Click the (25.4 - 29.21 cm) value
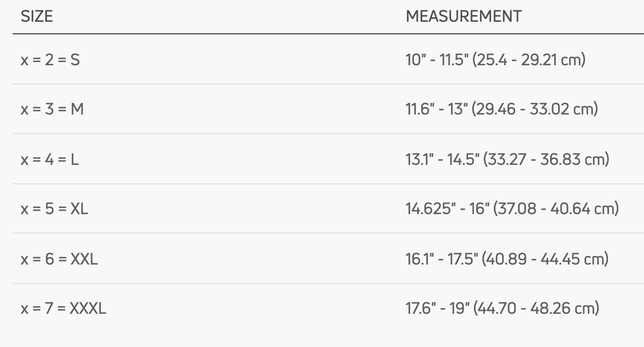This screenshot has height=347, width=644. 529,60
